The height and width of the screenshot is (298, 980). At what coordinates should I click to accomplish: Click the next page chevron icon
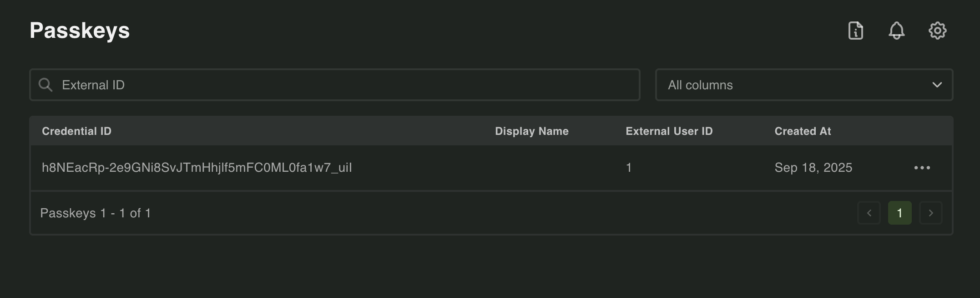[x=930, y=213]
